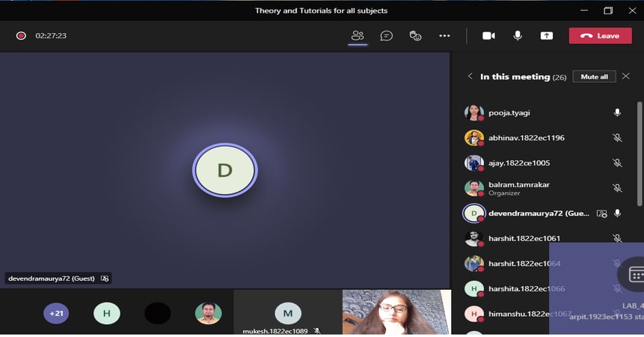644x337 pixels.
Task: Click pooja.tyagi's microphone icon
Action: click(x=617, y=113)
